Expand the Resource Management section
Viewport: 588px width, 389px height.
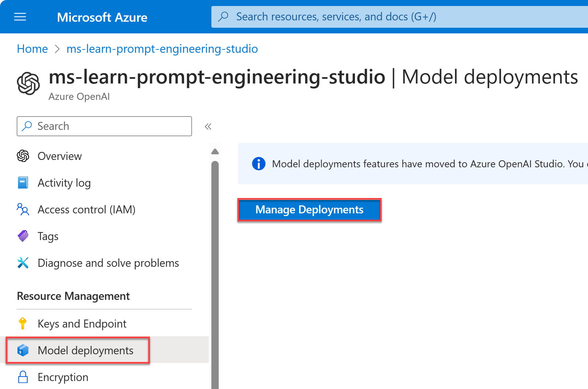tap(73, 296)
